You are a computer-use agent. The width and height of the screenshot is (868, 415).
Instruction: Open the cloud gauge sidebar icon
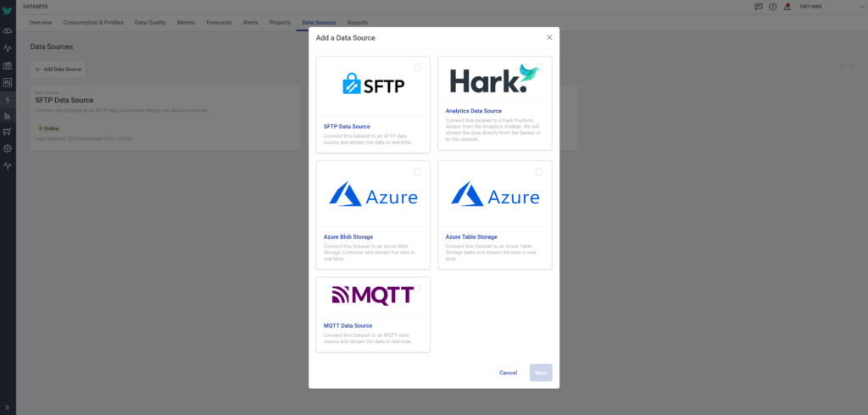7,31
